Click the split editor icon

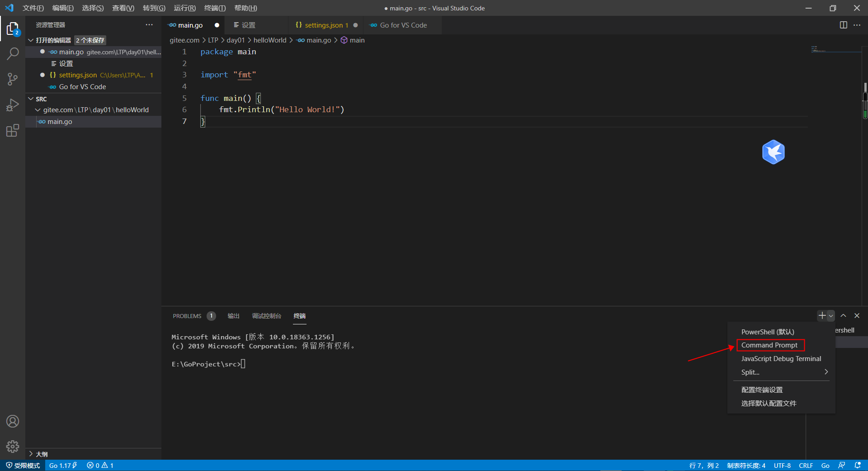pos(843,25)
